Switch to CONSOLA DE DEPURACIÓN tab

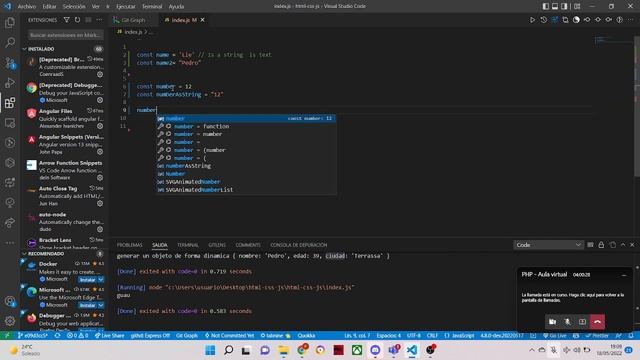[299, 245]
